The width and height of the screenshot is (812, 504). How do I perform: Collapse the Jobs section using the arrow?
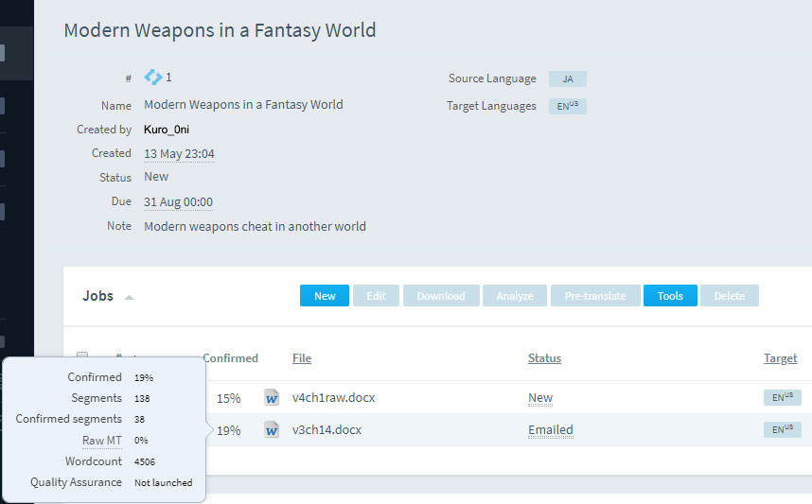129,297
